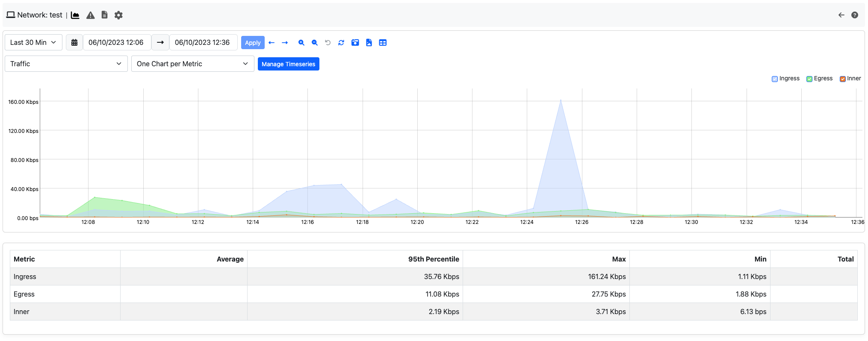Open the One Chart per Metric dropdown
Viewport: 868px width, 341px height.
(x=193, y=64)
